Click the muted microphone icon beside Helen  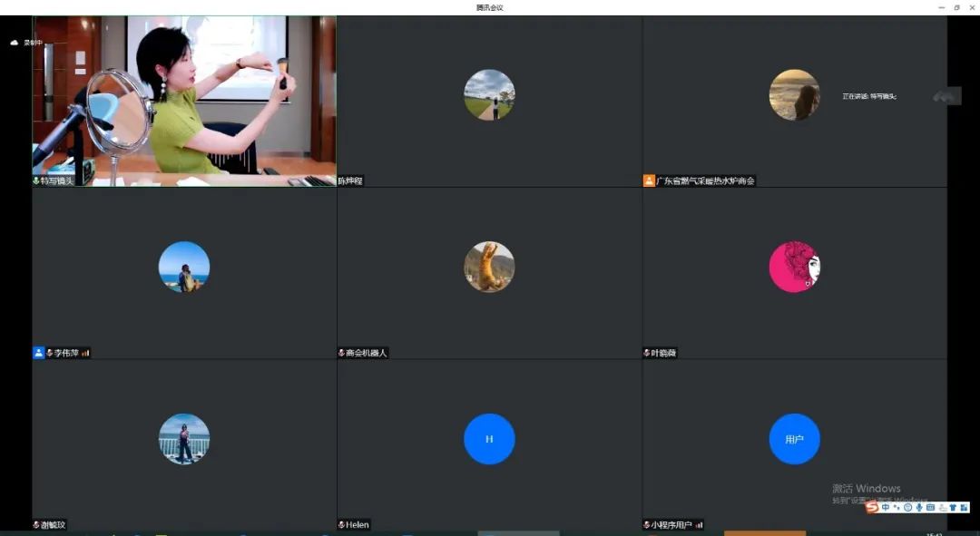tap(341, 525)
